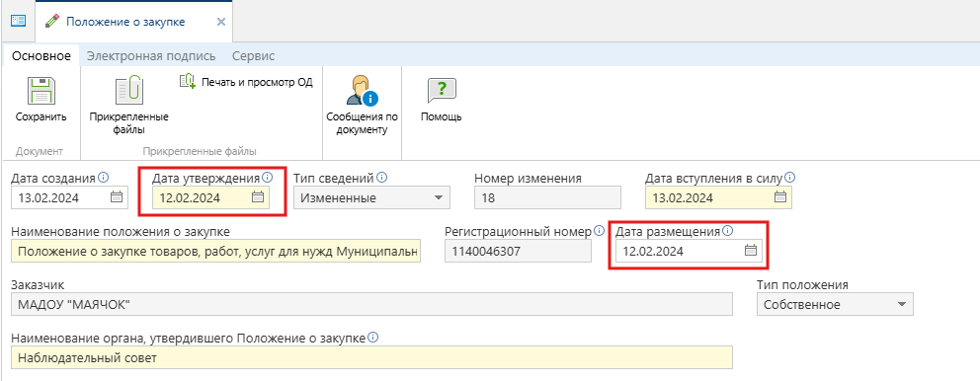Close the Положение о закупке tab
The height and width of the screenshot is (381, 980).
tap(220, 22)
